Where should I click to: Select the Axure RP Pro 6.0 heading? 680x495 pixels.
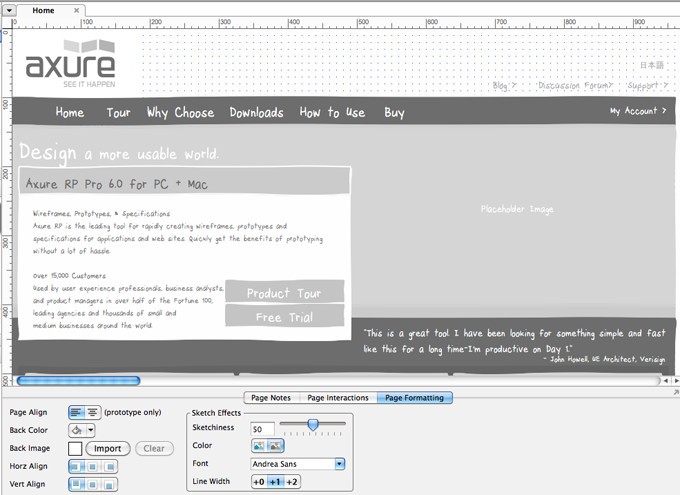[117, 184]
